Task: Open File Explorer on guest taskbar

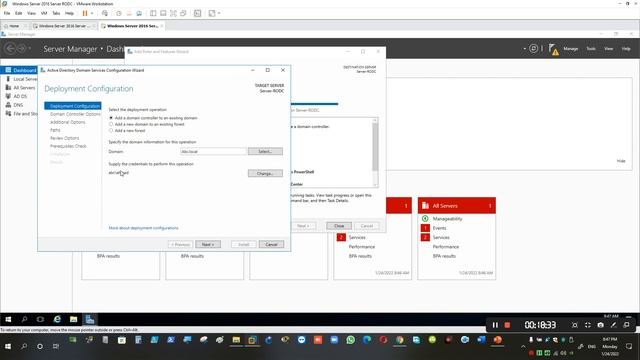Action: pos(73,319)
